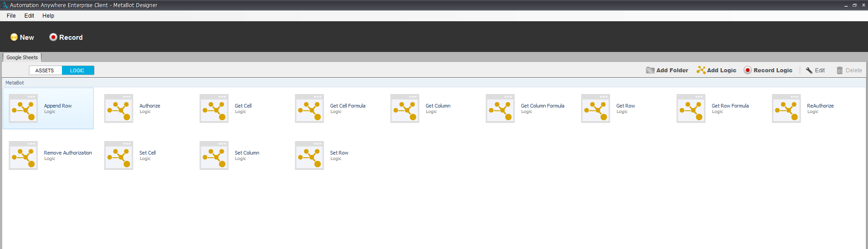Image resolution: width=868 pixels, height=249 pixels.
Task: Select the Authorize logic icon
Action: pyautogui.click(x=118, y=108)
